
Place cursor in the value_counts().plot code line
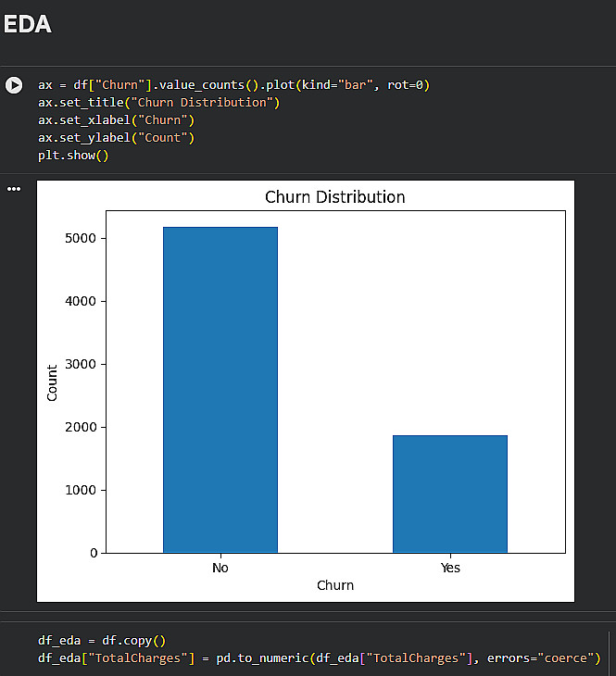tap(233, 85)
